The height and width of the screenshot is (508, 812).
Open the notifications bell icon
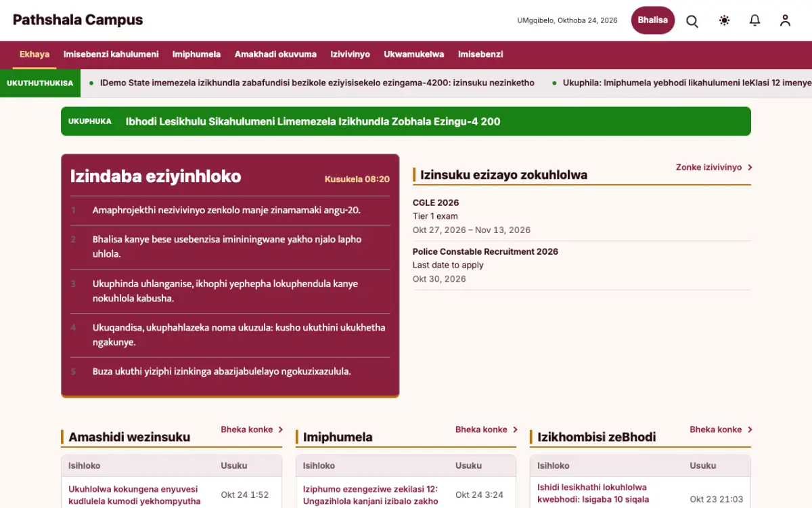pos(755,20)
